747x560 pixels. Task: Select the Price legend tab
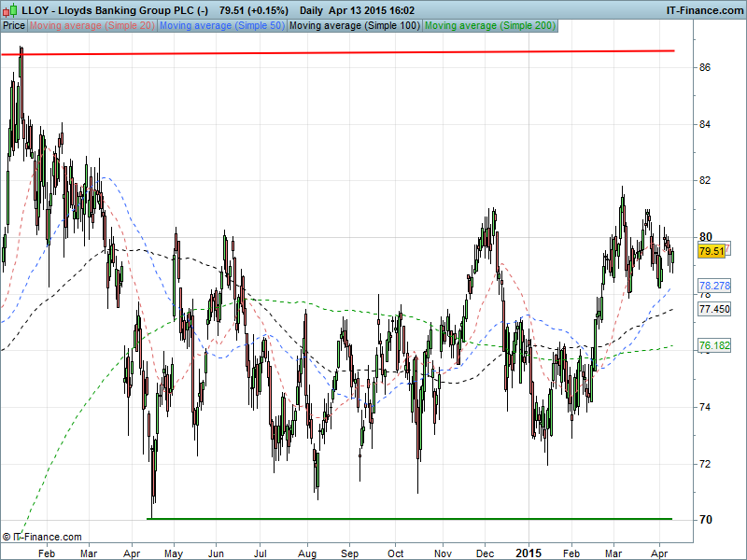pyautogui.click(x=14, y=25)
